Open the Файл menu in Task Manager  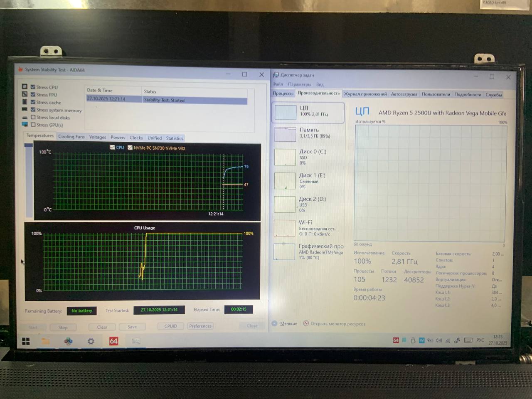pyautogui.click(x=278, y=84)
